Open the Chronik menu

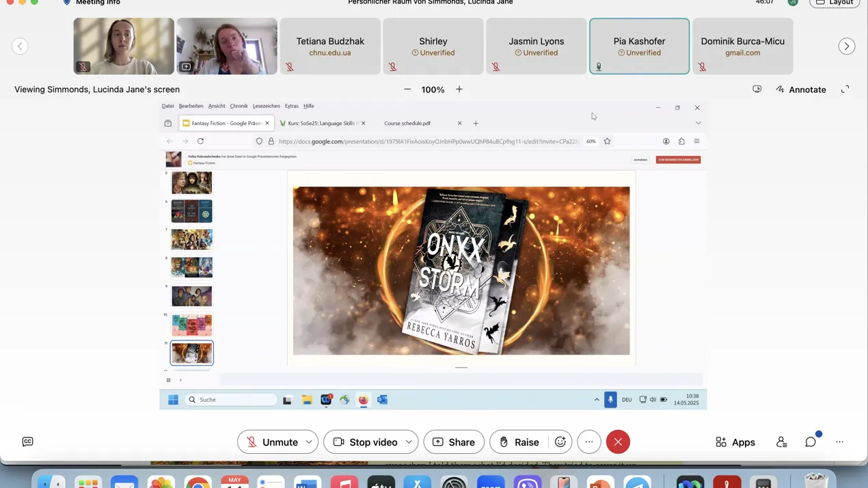pos(239,106)
